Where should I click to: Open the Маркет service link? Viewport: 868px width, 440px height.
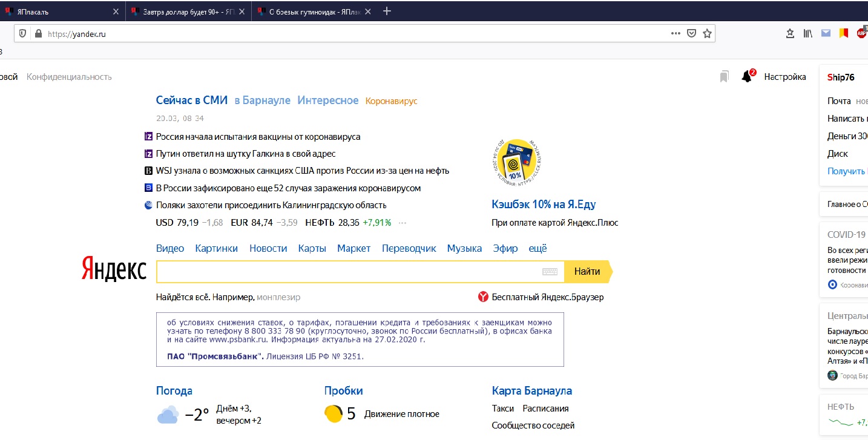pos(354,248)
